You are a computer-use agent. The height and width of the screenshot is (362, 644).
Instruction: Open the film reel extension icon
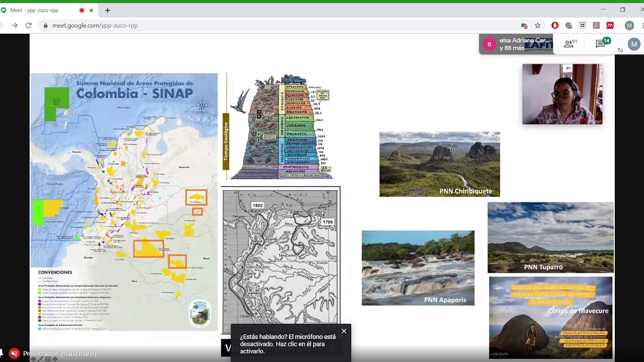[x=569, y=26]
